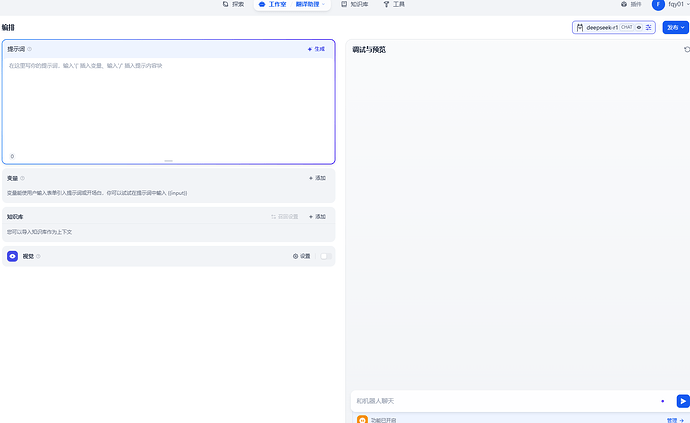Click the help icon beside 提示词
The width and height of the screenshot is (690, 423).
pos(30,49)
